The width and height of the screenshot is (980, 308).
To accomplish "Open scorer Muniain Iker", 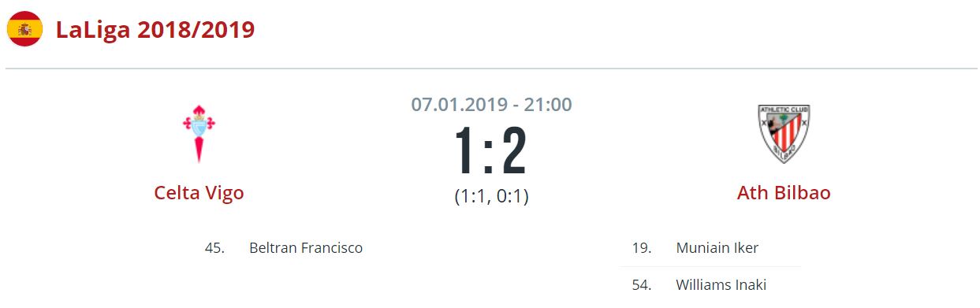I will (717, 248).
